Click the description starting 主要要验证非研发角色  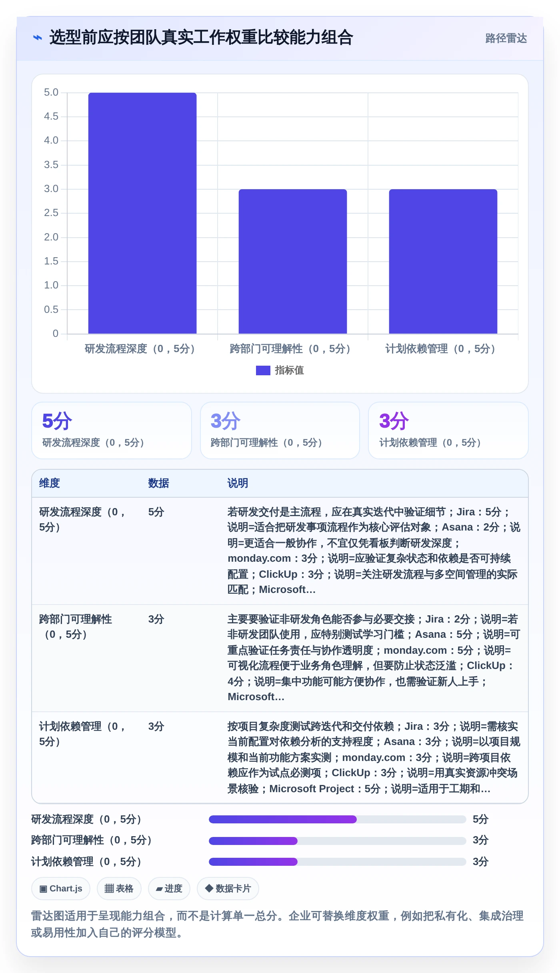[374, 658]
